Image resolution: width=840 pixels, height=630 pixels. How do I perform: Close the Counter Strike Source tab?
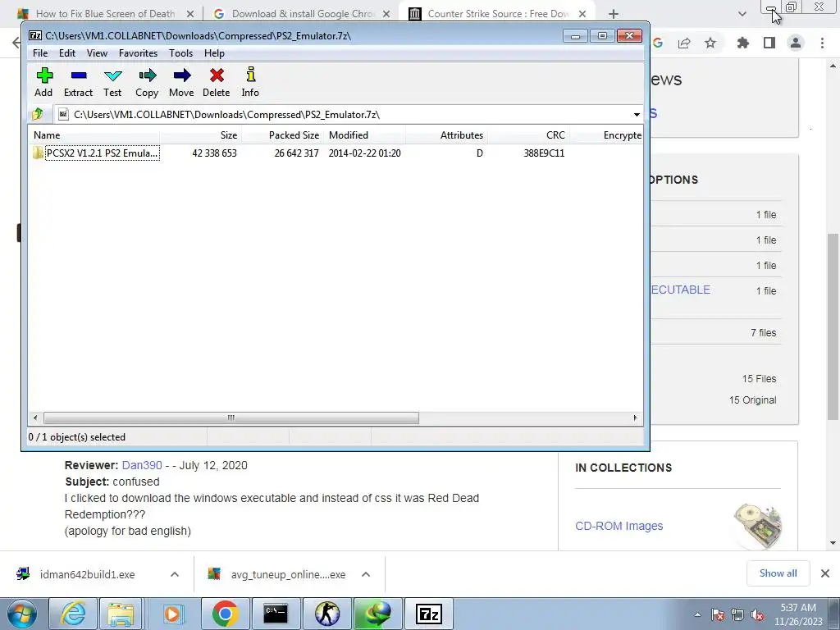582,14
